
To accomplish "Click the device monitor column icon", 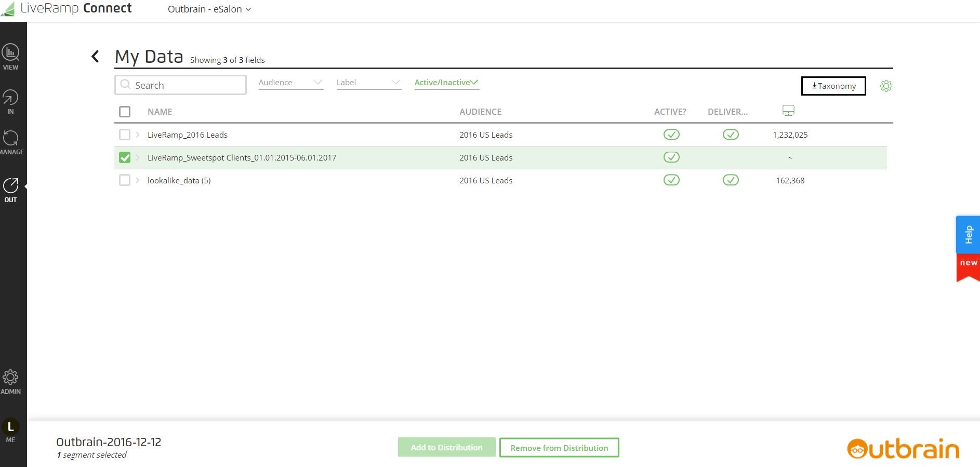I will coord(788,111).
